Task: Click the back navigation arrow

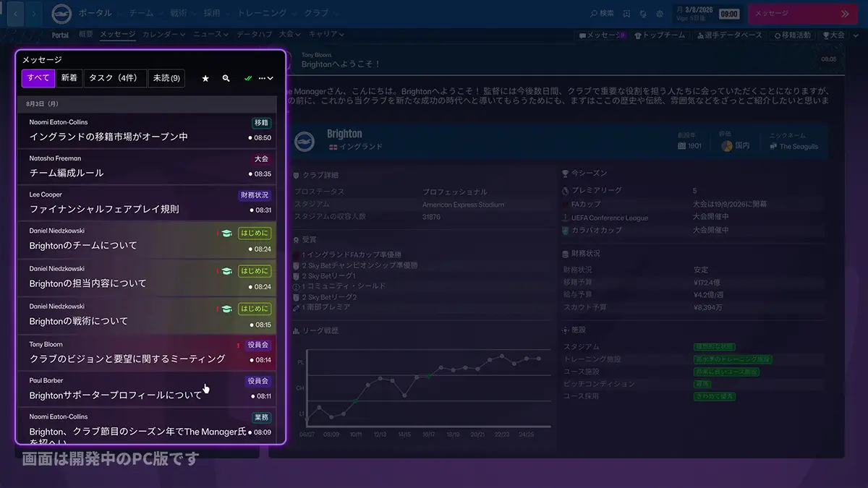Action: pyautogui.click(x=15, y=13)
